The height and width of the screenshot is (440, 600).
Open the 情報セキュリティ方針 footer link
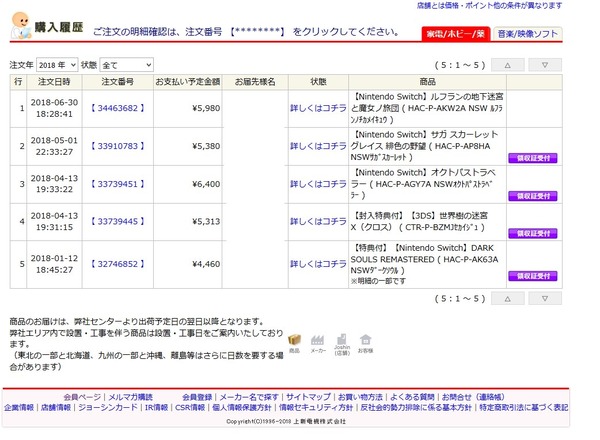coord(316,407)
